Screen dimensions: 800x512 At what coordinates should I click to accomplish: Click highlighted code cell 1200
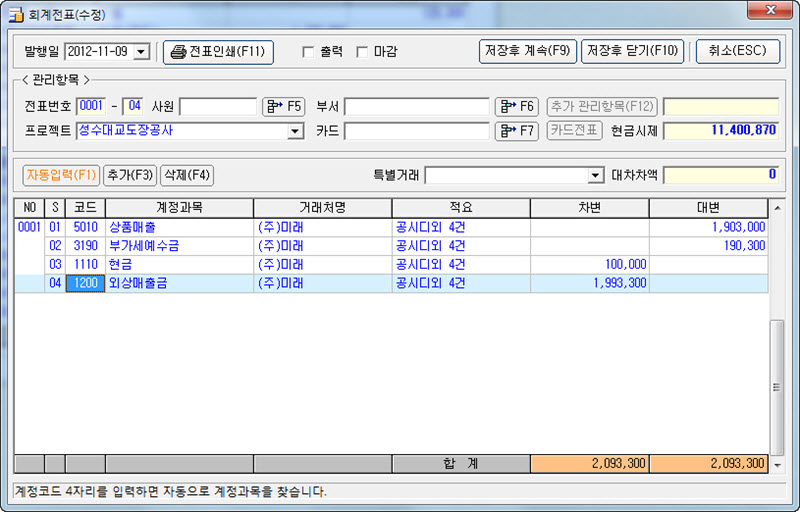(x=85, y=283)
